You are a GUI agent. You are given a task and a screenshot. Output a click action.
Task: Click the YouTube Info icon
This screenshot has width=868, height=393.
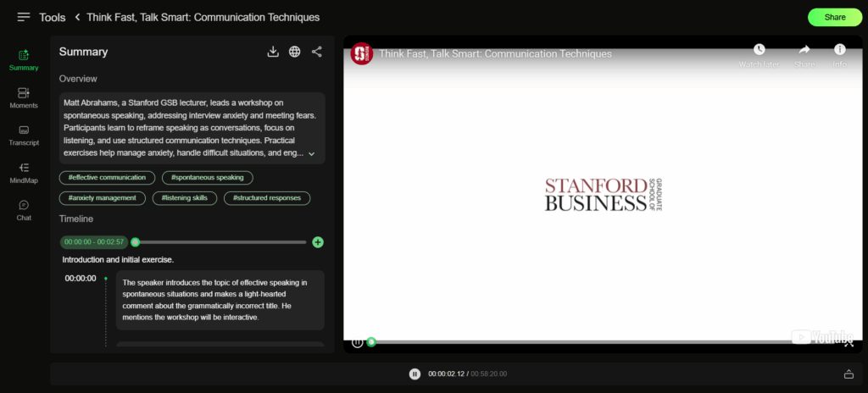tap(840, 56)
